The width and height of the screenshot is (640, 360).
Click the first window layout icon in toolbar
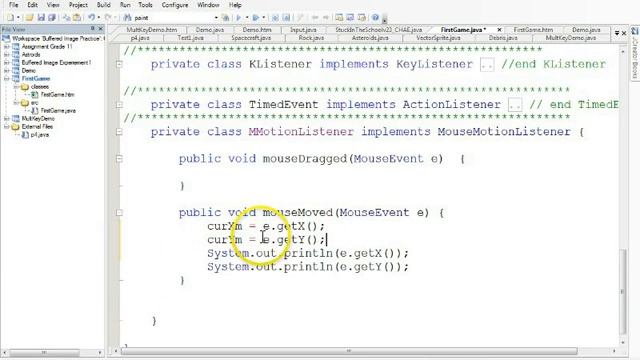coord(339,18)
